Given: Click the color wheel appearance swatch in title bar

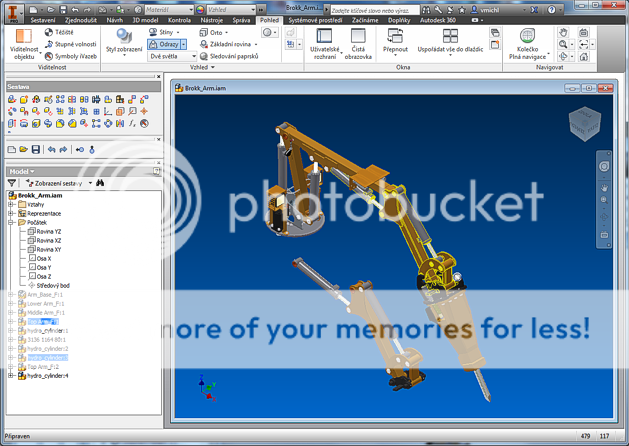Looking at the screenshot, I should tap(200, 10).
